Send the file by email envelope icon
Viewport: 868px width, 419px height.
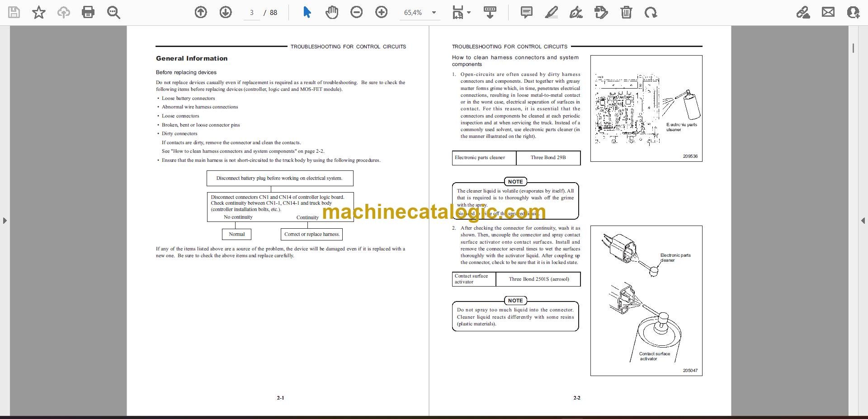coord(828,12)
